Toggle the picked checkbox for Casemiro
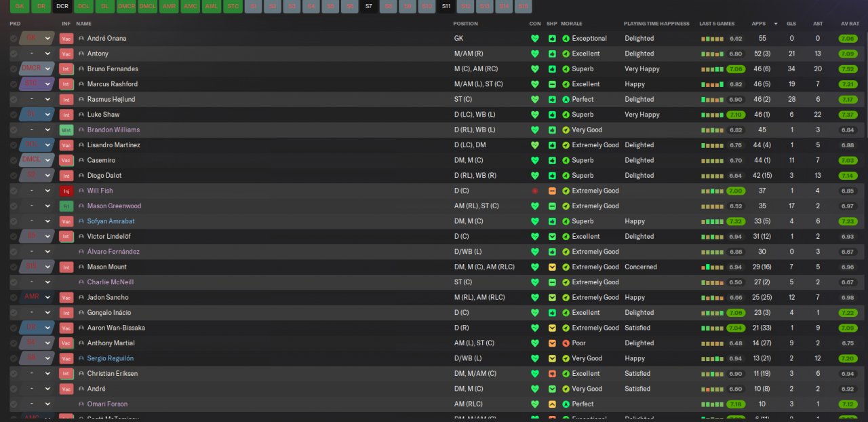This screenshot has height=422, width=868. pos(14,161)
